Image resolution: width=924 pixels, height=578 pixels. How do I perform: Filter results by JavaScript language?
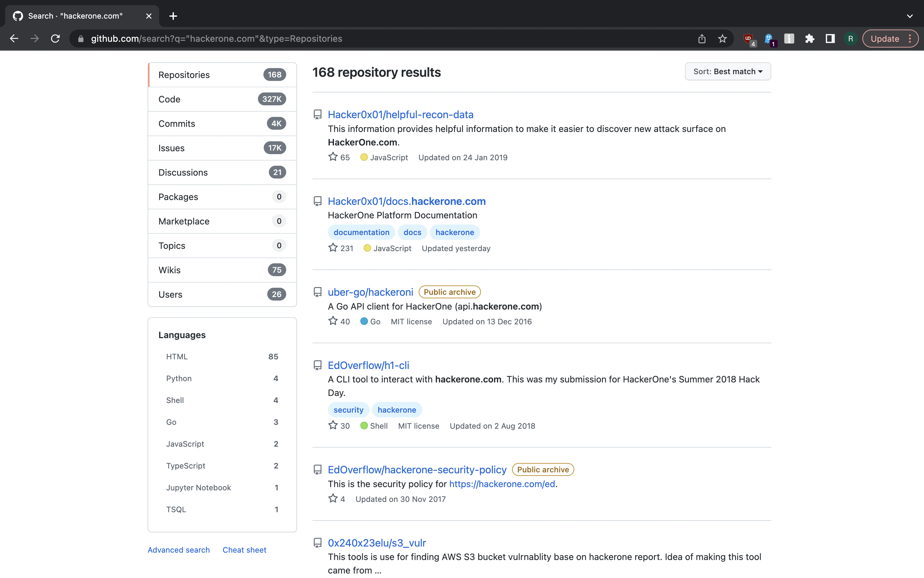[222, 444]
